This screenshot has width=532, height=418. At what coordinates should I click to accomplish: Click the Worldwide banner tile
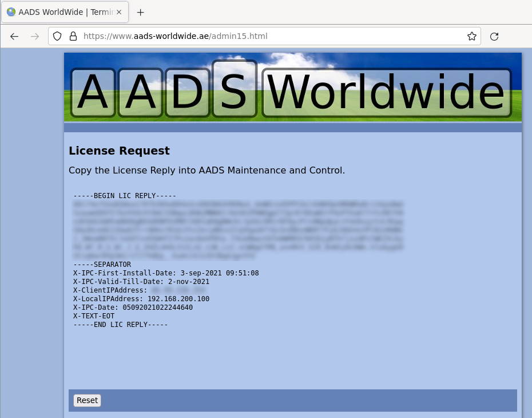coord(386,93)
